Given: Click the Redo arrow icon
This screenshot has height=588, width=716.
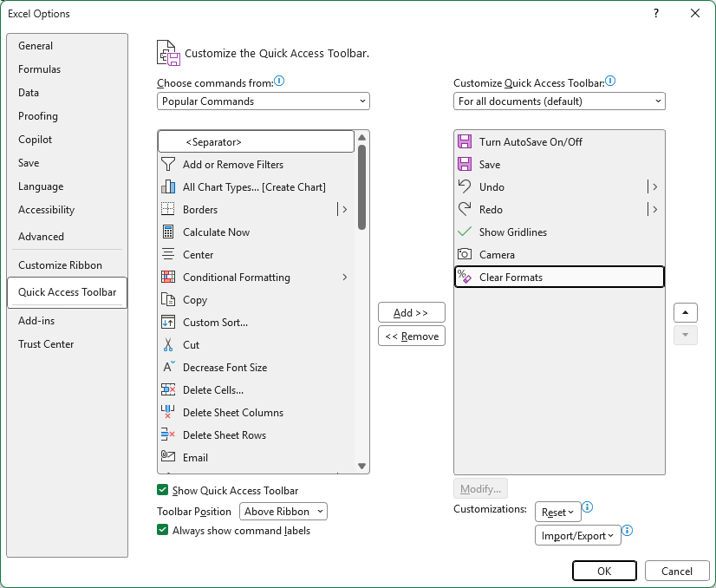Looking at the screenshot, I should (465, 209).
